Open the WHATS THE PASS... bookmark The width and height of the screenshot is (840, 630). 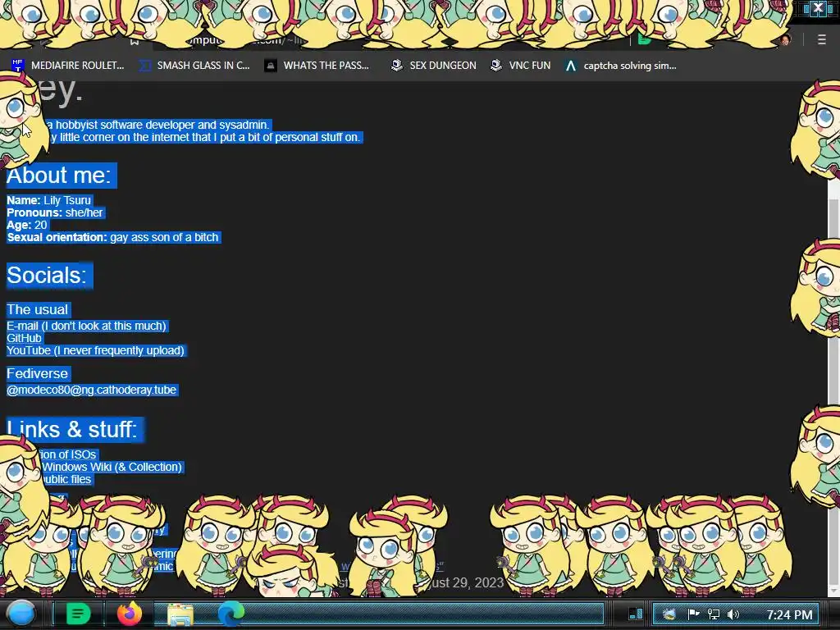click(x=317, y=66)
